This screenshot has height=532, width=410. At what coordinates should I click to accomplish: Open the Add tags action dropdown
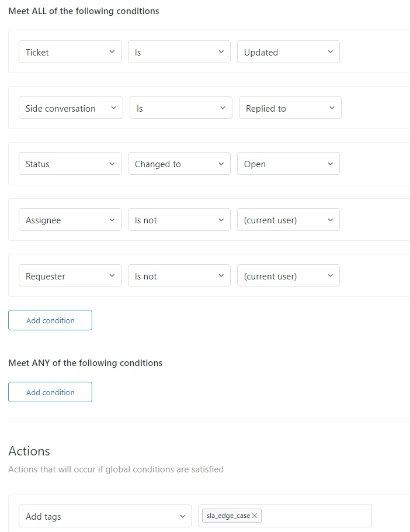105,516
